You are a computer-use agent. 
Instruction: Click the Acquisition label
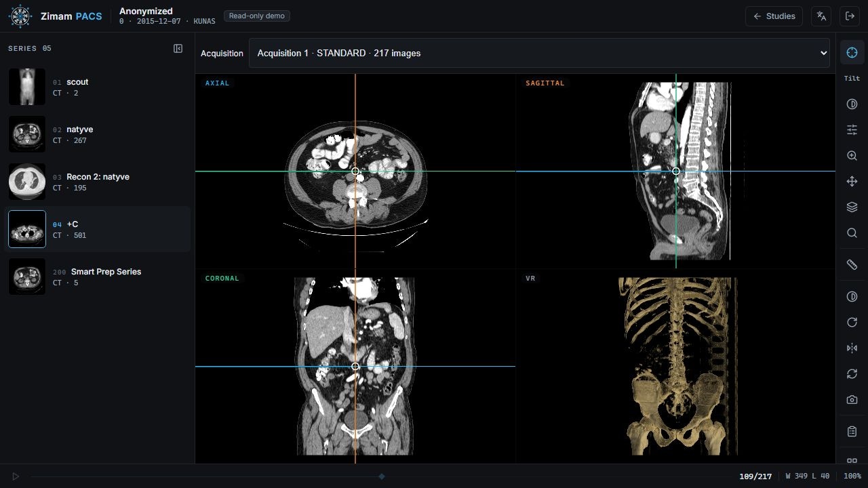[x=222, y=54]
